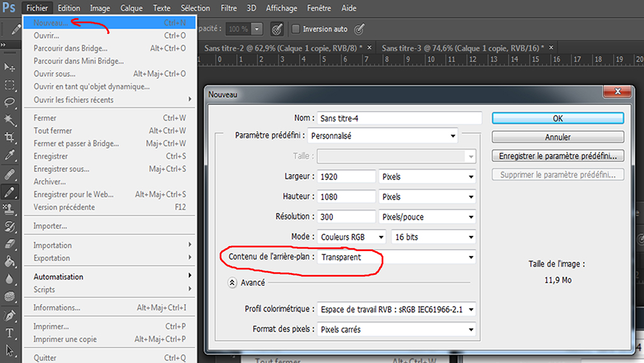Select the History Brush tool
Image resolution: width=644 pixels, height=363 pixels.
tap(9, 226)
